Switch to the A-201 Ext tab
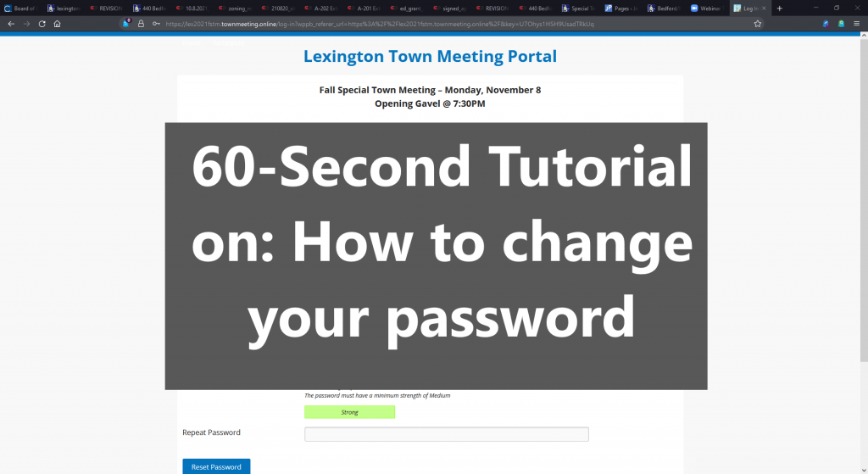Image resolution: width=868 pixels, height=474 pixels. click(364, 8)
